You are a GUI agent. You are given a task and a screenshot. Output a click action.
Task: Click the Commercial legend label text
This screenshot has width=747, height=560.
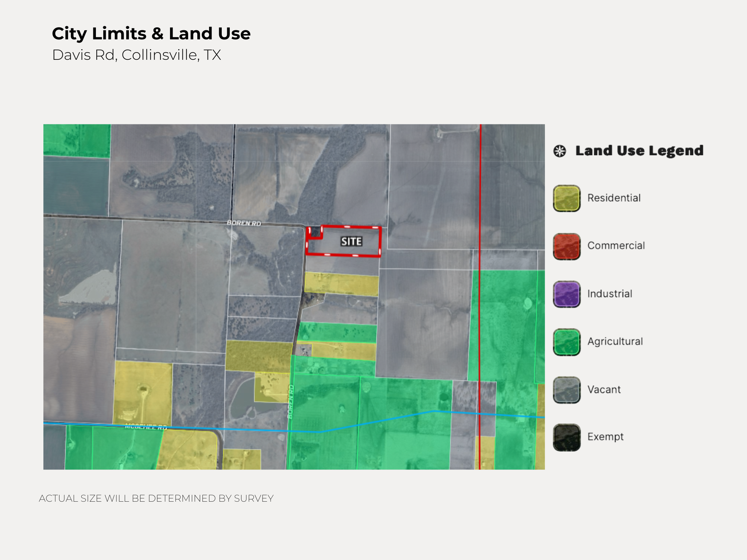coord(616,246)
